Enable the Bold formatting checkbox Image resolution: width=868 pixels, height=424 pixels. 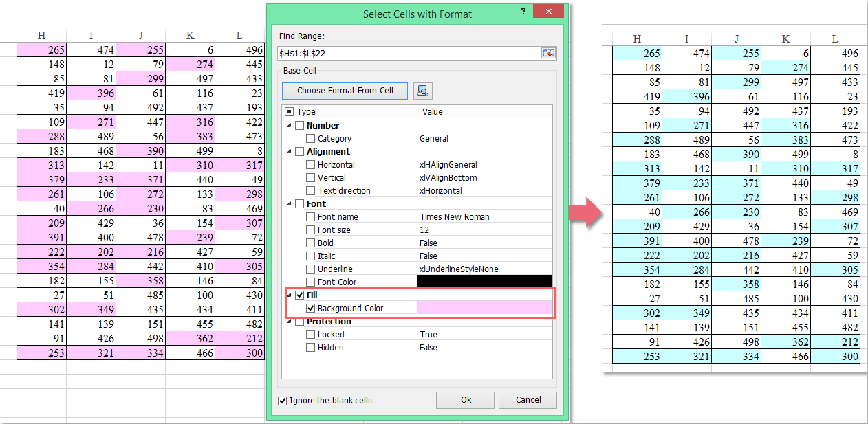tap(310, 243)
